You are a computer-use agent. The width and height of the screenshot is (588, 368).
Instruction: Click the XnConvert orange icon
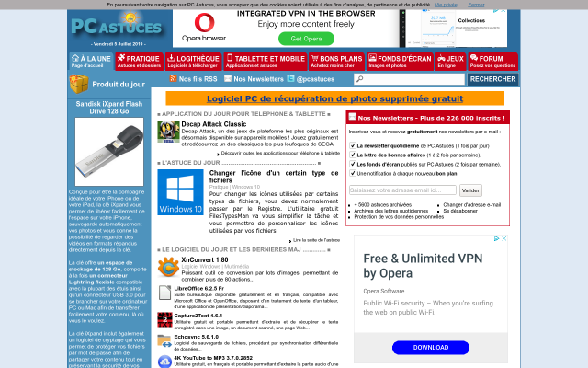[x=168, y=267]
